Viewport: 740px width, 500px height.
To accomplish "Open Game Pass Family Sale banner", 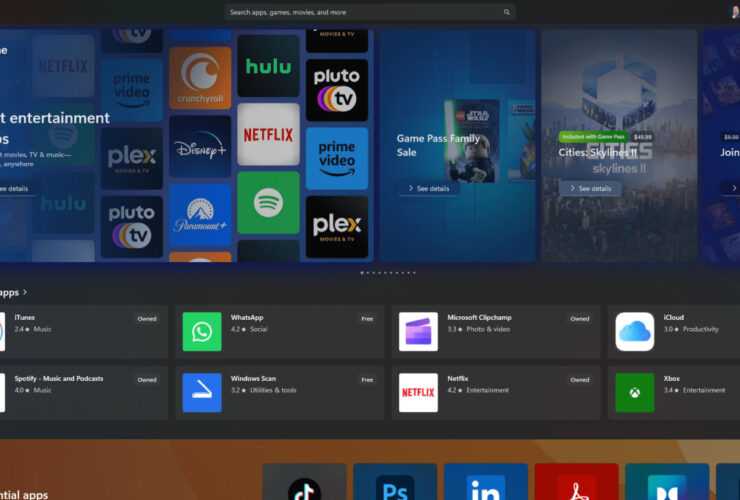I will pos(457,145).
